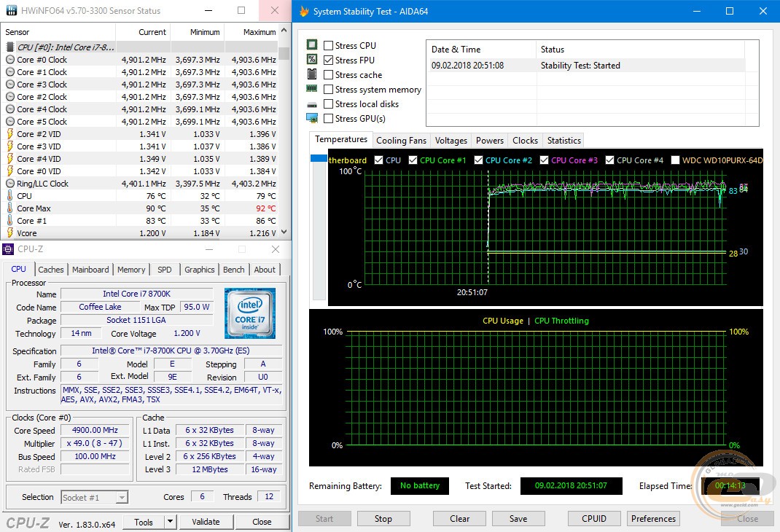Click the Intel Core i7 logo in CPU-Z
780x532 pixels.
250,313
